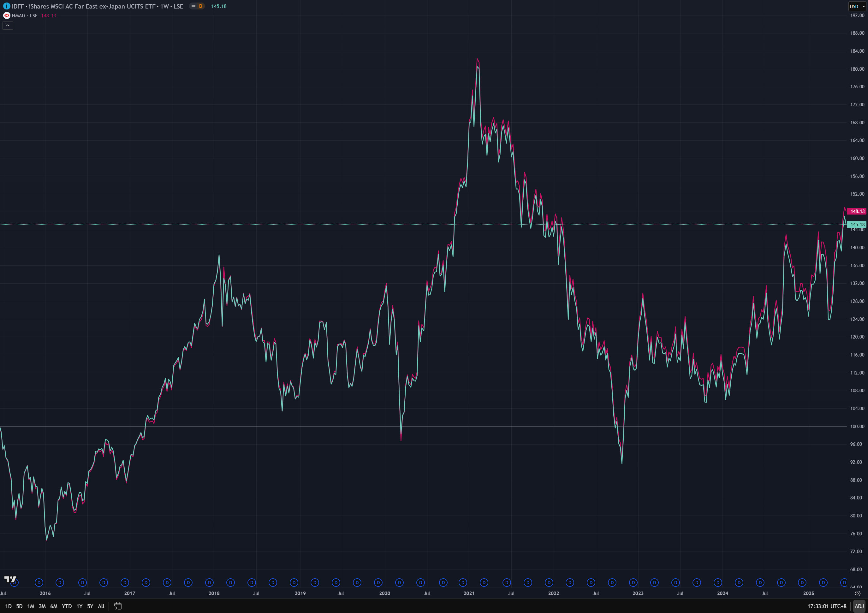Open chart settings hexagon gear icon

point(857,593)
